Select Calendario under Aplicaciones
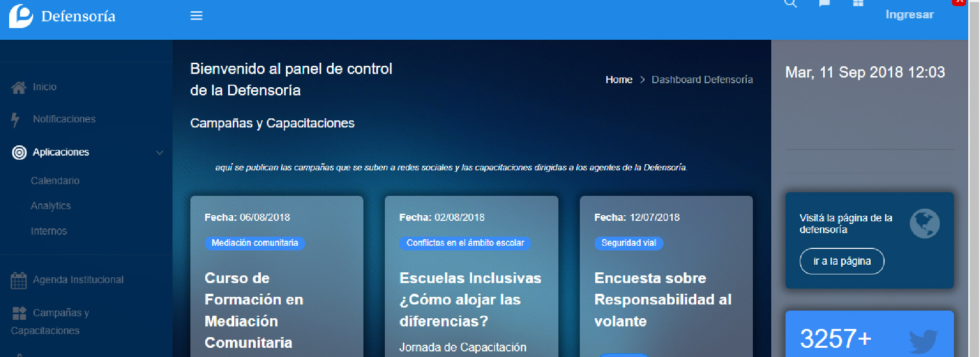Screen dimensions: 980x357 pos(55,181)
